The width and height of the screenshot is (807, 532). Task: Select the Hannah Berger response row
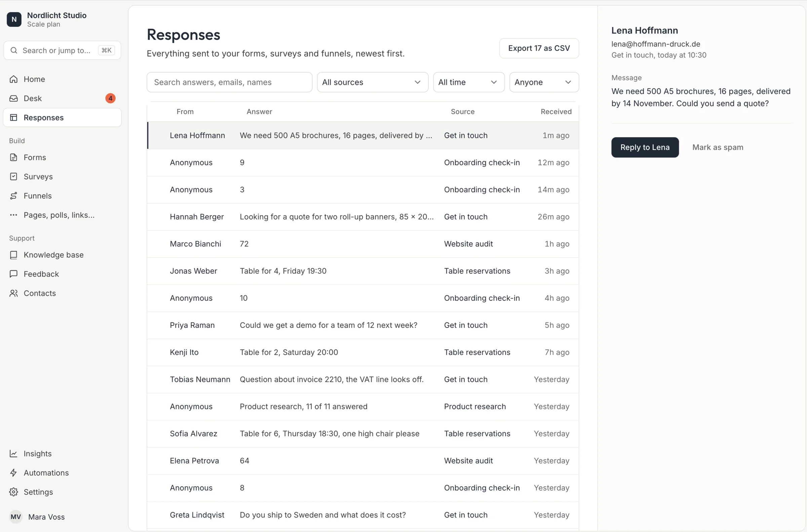click(x=363, y=217)
